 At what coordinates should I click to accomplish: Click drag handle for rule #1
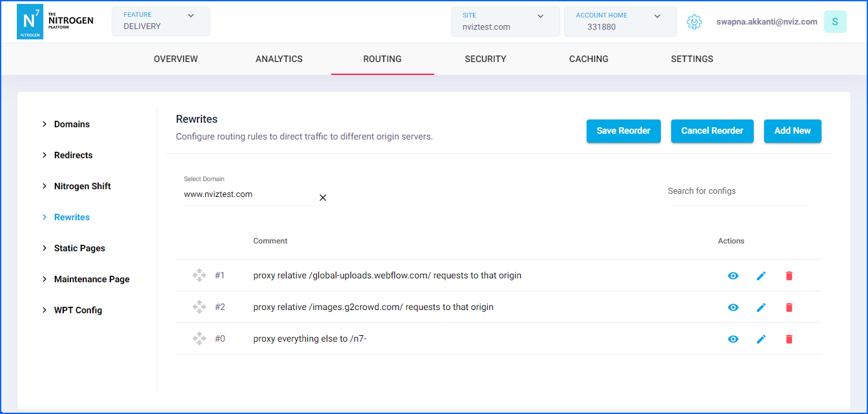point(199,276)
